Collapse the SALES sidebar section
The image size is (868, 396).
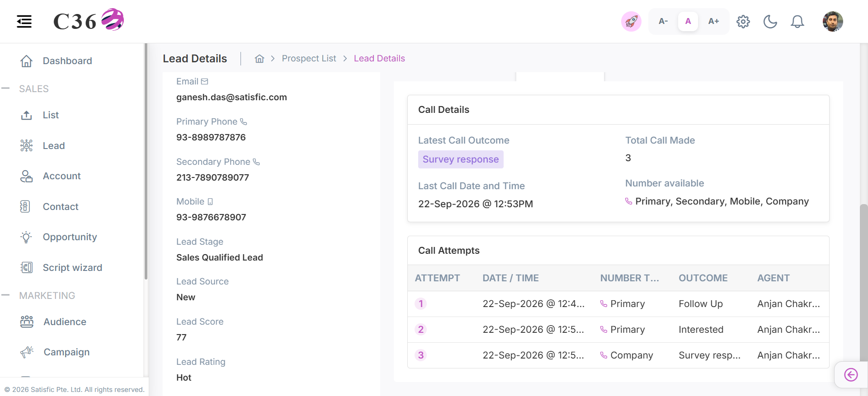[5, 89]
